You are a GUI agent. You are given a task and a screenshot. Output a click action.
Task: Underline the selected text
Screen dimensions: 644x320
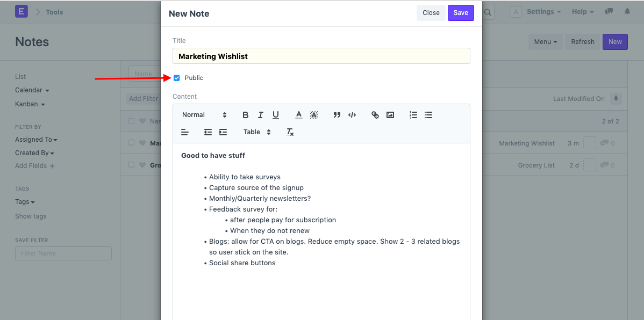click(x=276, y=114)
